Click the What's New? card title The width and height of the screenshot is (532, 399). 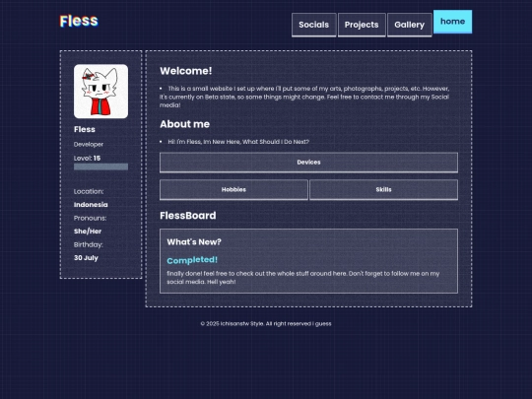194,242
